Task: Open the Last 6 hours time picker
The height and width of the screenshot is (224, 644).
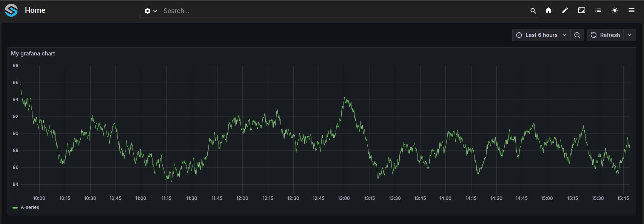Action: point(541,35)
